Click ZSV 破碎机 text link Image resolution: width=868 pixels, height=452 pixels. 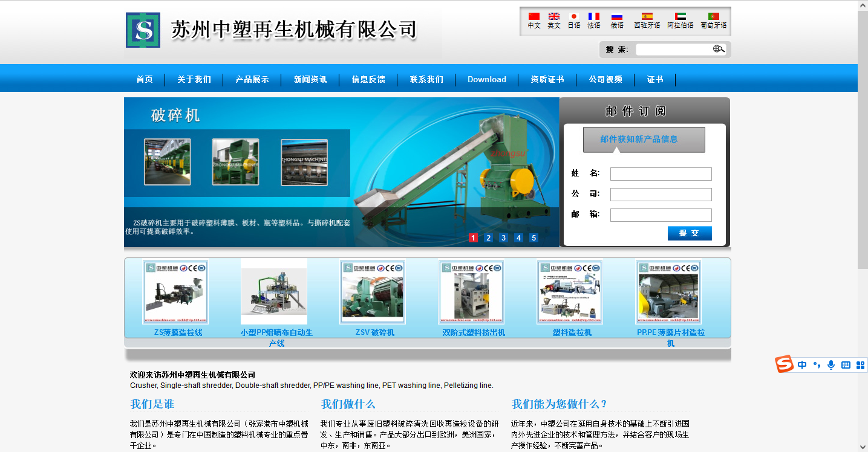375,332
